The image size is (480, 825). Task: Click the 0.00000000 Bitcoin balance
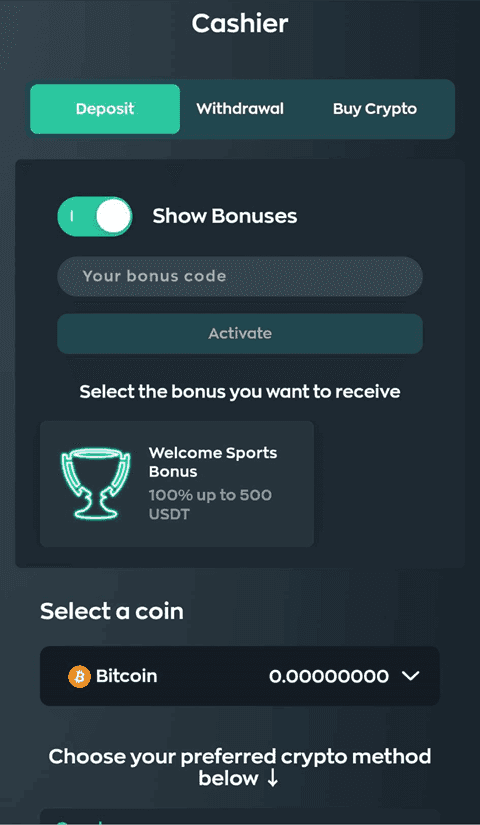click(x=329, y=677)
